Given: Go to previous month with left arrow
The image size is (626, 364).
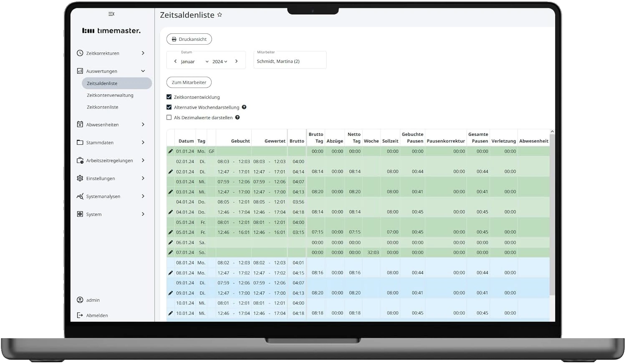Looking at the screenshot, I should pos(175,61).
